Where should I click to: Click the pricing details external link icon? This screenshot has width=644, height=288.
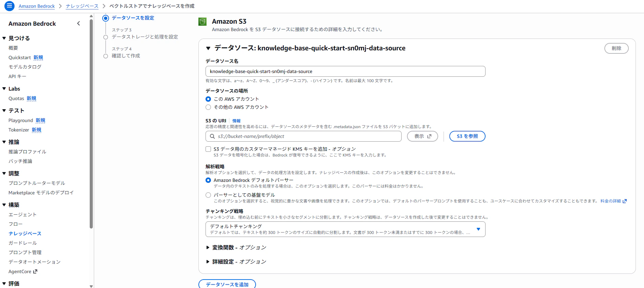[x=625, y=201]
